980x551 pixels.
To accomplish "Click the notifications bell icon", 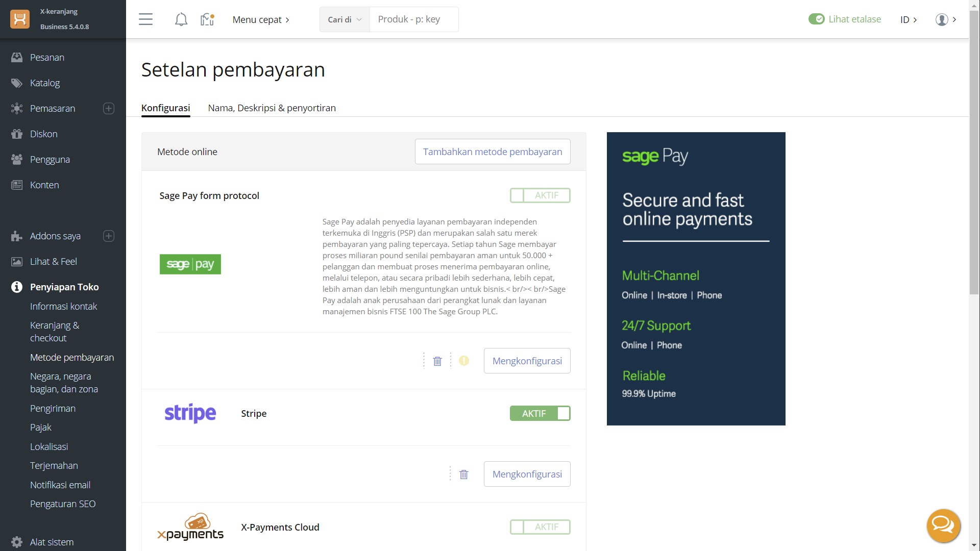I will 181,19.
